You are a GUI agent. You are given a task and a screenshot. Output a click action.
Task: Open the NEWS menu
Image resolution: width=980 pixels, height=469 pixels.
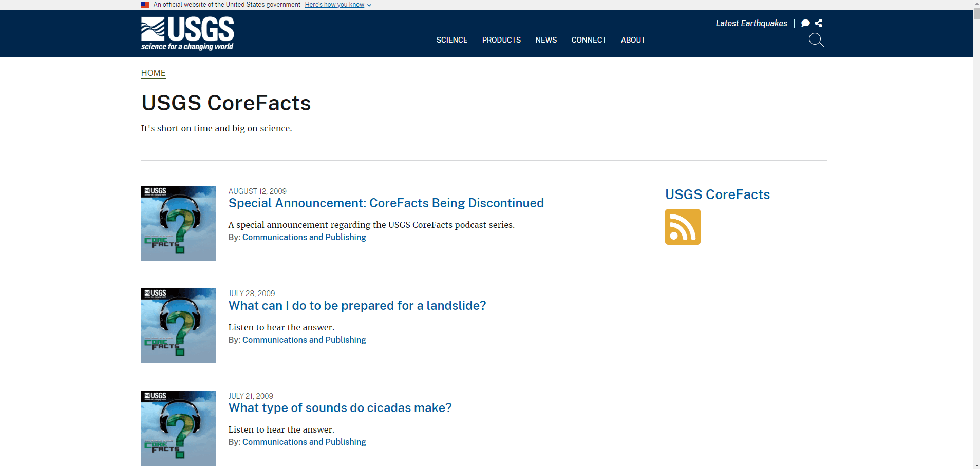[546, 40]
